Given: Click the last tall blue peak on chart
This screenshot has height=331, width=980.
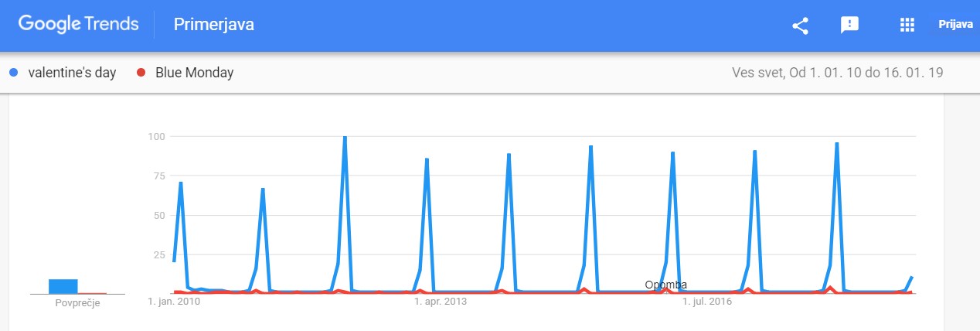Looking at the screenshot, I should coord(836,144).
